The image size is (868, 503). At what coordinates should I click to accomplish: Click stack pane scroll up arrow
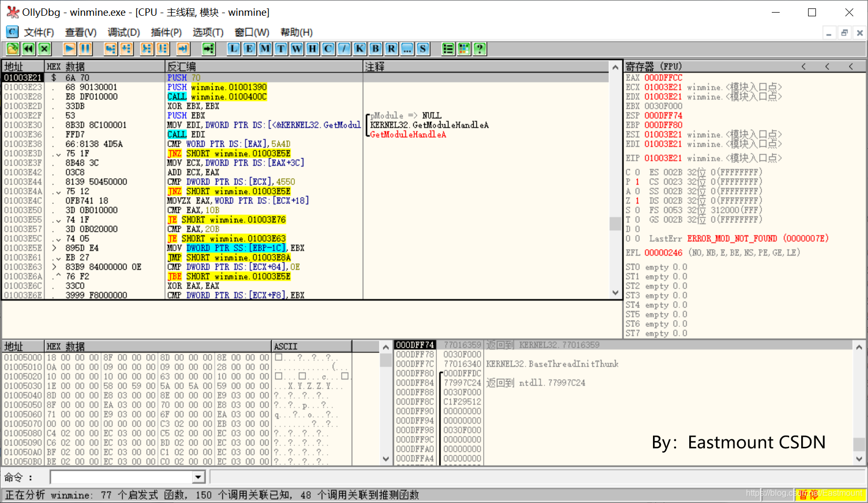pyautogui.click(x=859, y=347)
